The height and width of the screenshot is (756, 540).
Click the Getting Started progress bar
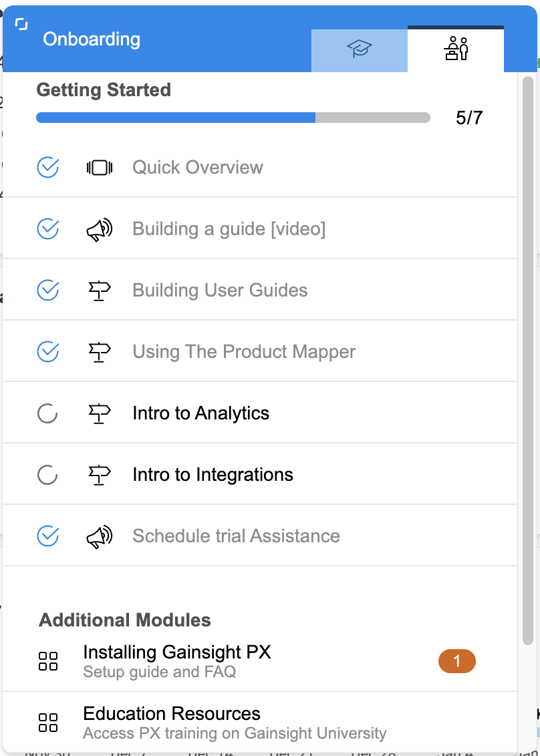click(233, 118)
